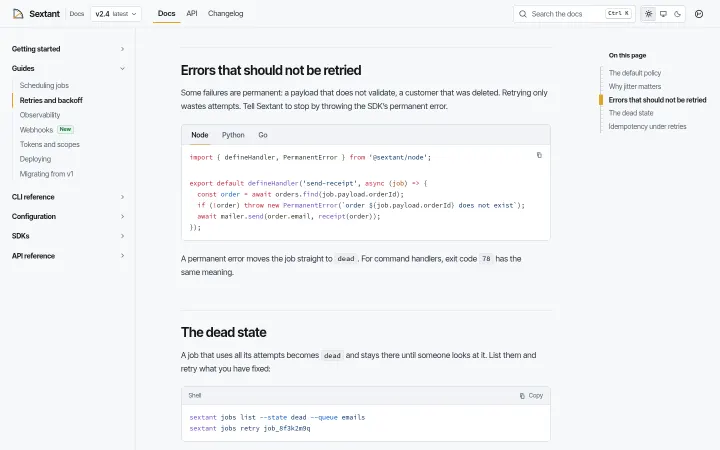Viewport: 720px width, 450px height.
Task: Click the 'On this page' heading
Action: (x=627, y=55)
